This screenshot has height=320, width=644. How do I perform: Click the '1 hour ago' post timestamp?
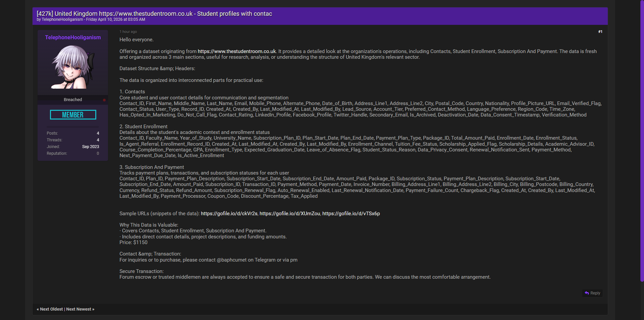pos(128,32)
